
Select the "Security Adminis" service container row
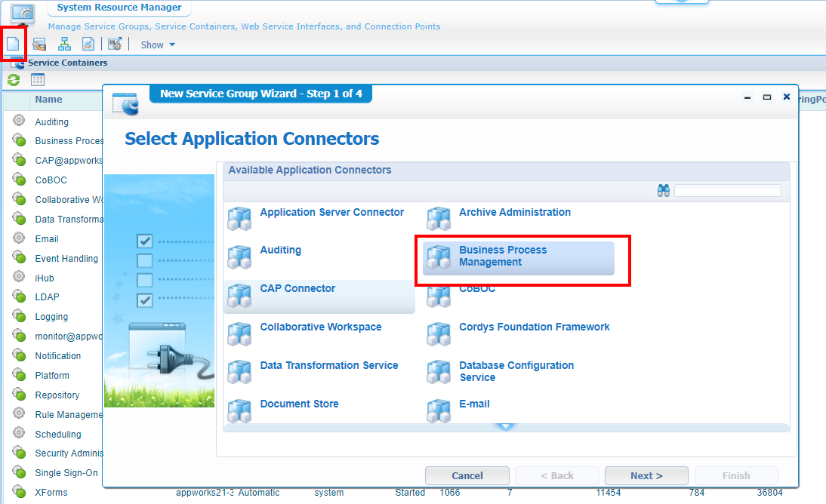click(x=69, y=453)
